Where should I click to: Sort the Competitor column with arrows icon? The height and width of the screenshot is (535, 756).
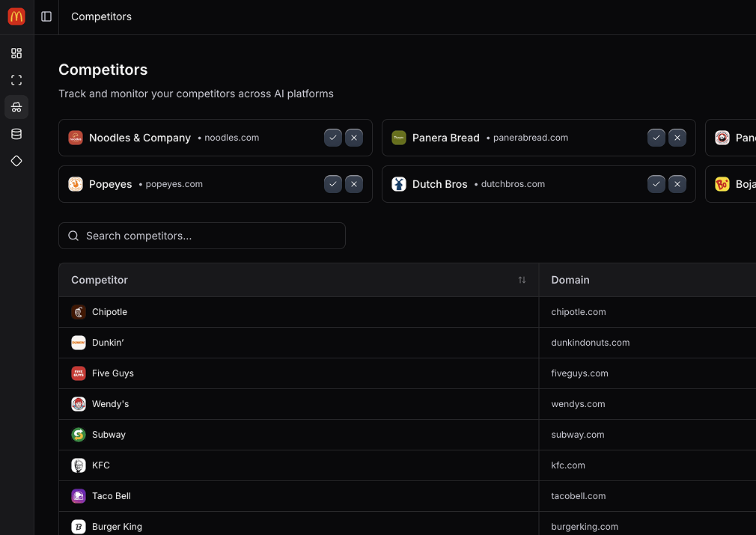coord(522,280)
